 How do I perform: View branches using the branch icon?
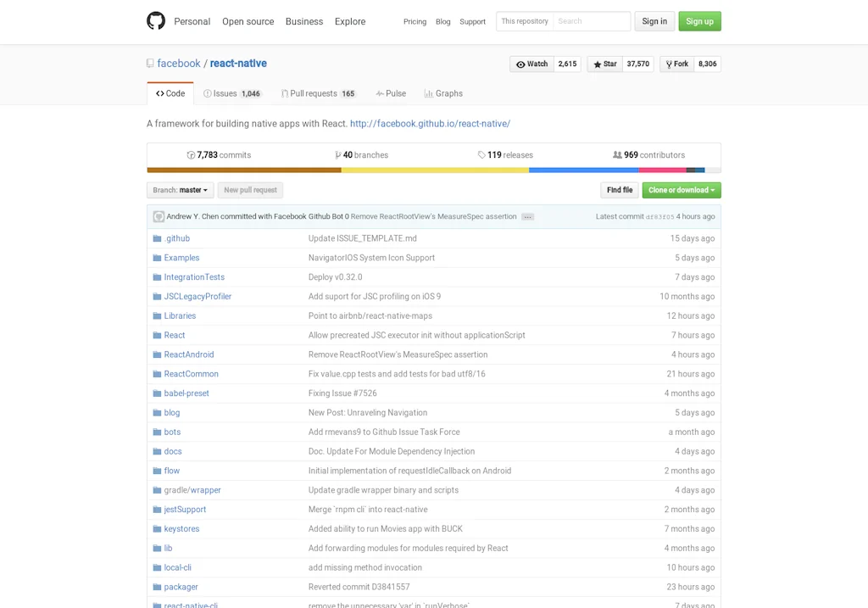(337, 155)
